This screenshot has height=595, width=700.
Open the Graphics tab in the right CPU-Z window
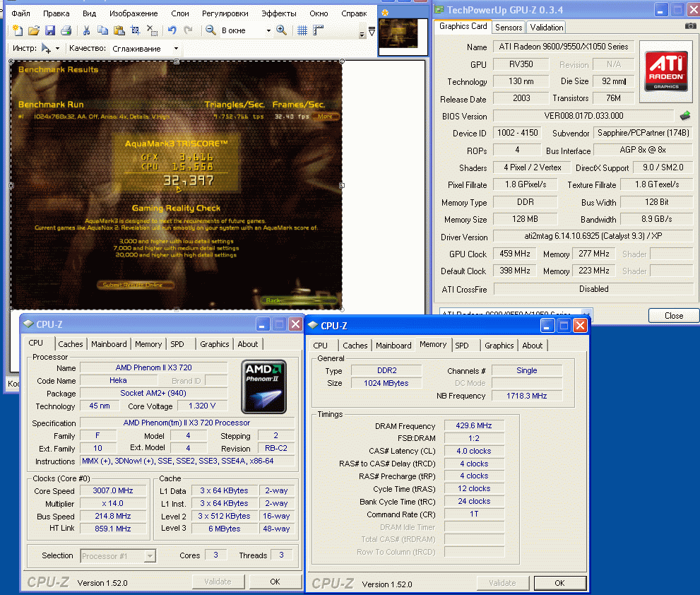tap(499, 346)
